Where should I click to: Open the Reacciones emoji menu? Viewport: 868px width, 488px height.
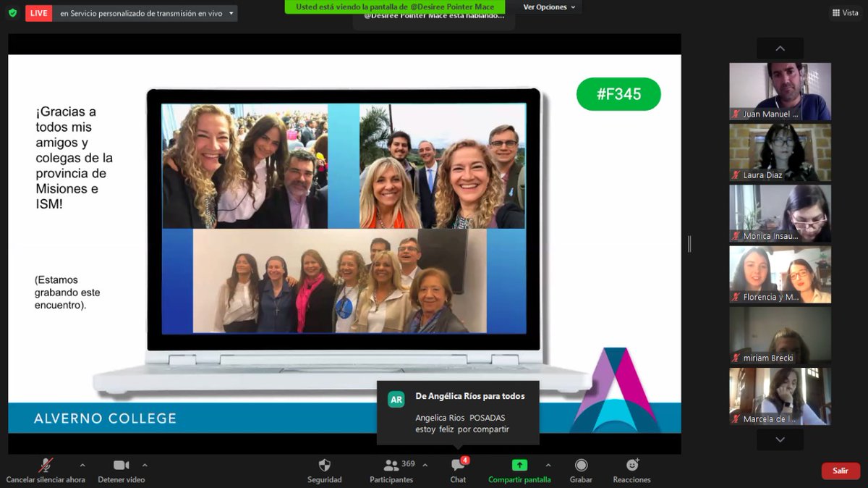pyautogui.click(x=632, y=471)
